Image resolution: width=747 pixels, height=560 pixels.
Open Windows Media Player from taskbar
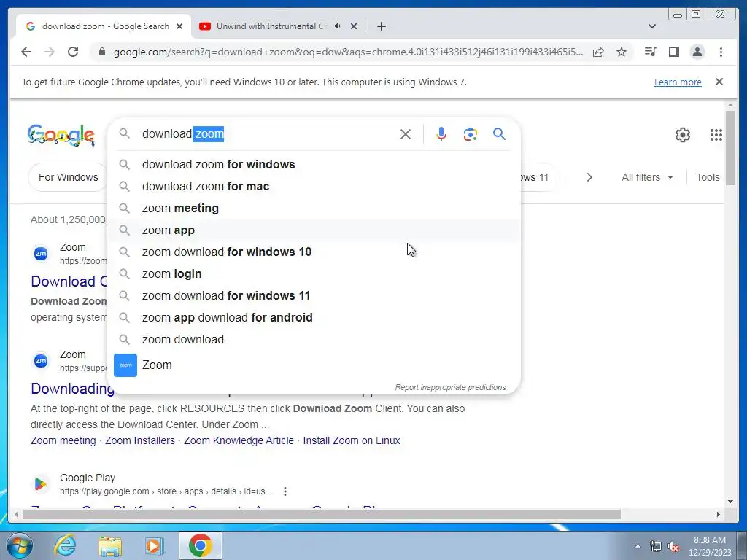click(x=155, y=545)
